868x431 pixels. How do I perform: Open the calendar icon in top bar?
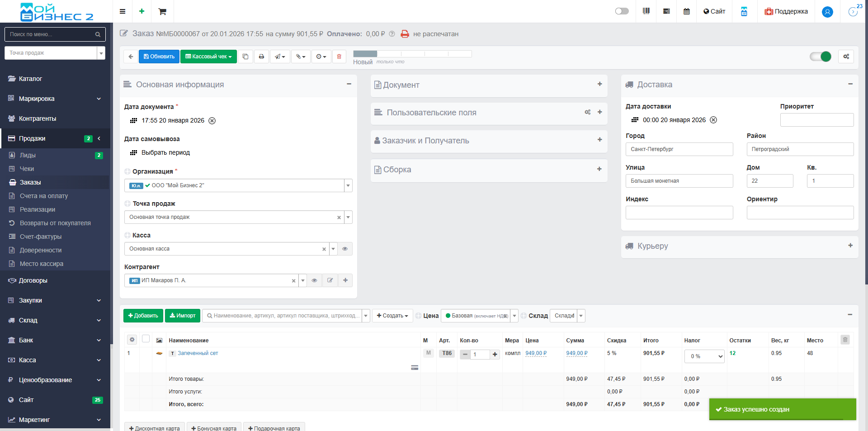tap(686, 11)
